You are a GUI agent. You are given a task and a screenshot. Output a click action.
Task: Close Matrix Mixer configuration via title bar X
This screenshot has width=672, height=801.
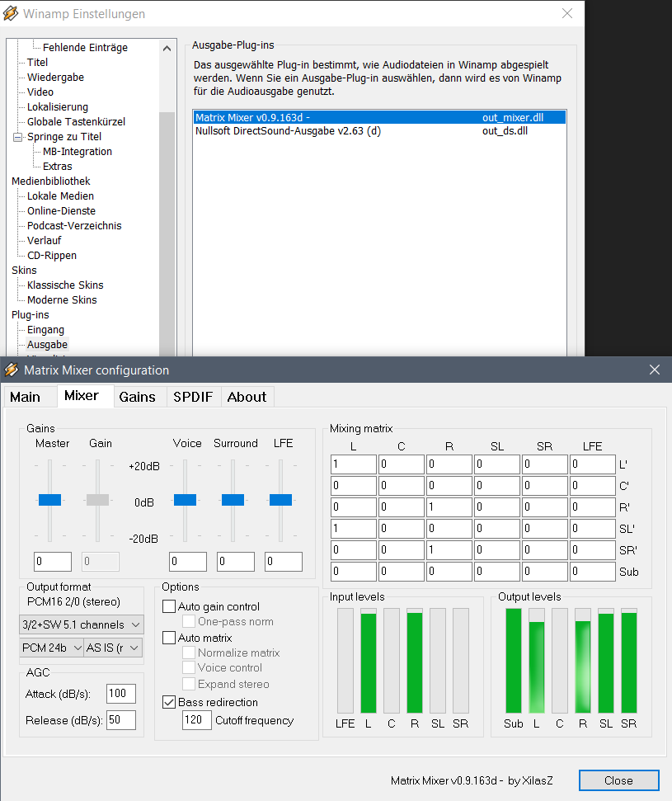pos(655,370)
